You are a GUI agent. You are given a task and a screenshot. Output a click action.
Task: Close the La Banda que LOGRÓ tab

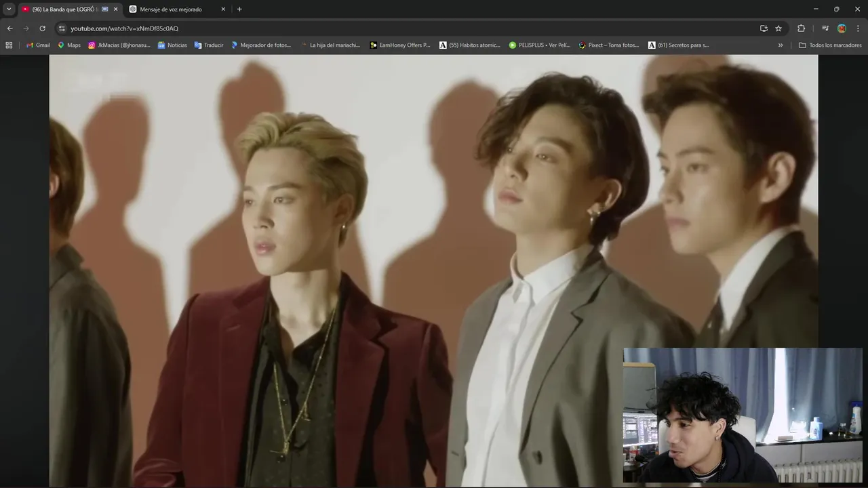[115, 9]
